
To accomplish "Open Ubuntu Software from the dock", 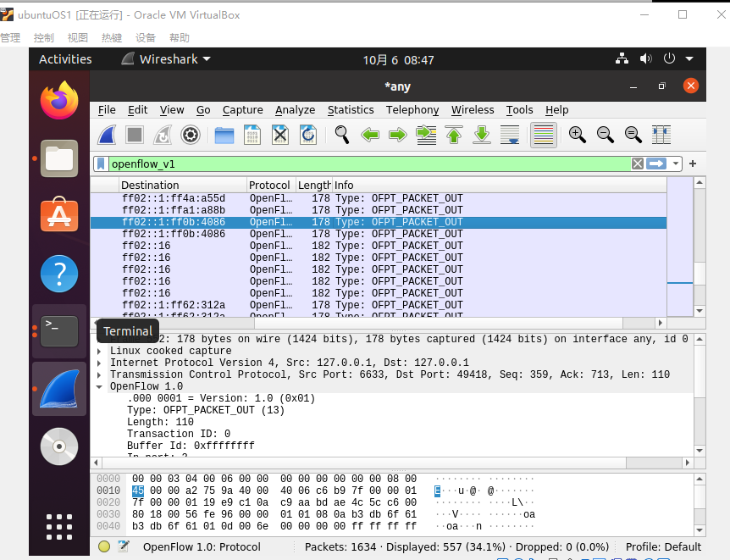I will 59,215.
